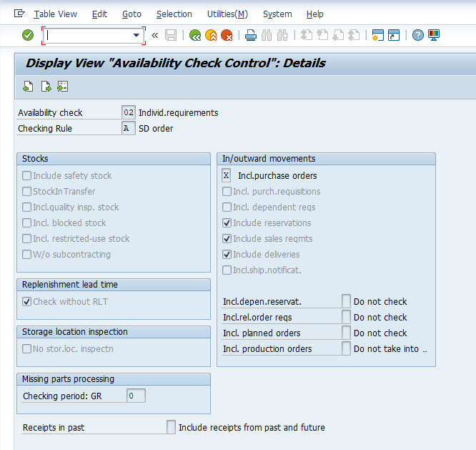Expand the command field dropdown arrow
Screen dimensions: 476x450
pos(137,35)
